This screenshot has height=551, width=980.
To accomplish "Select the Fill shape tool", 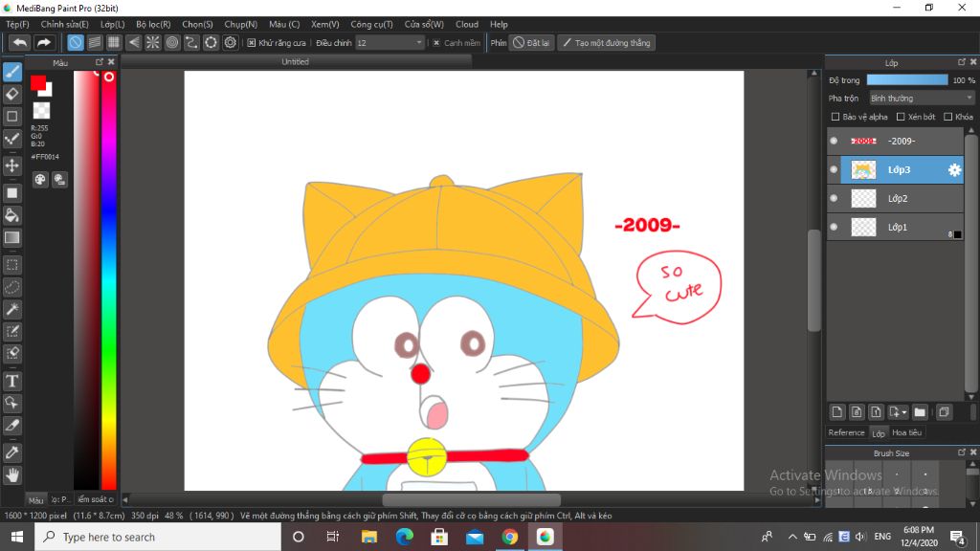I will click(x=12, y=193).
